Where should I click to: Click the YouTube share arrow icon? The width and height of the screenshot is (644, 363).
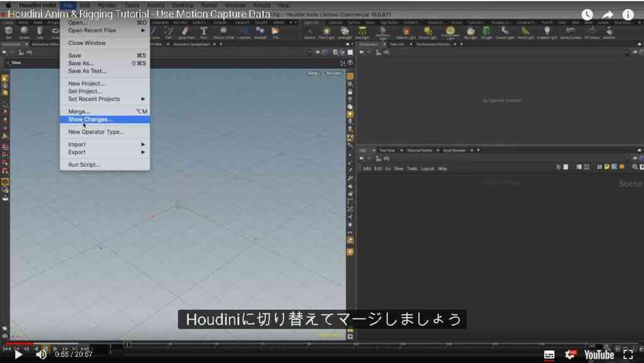coord(608,14)
